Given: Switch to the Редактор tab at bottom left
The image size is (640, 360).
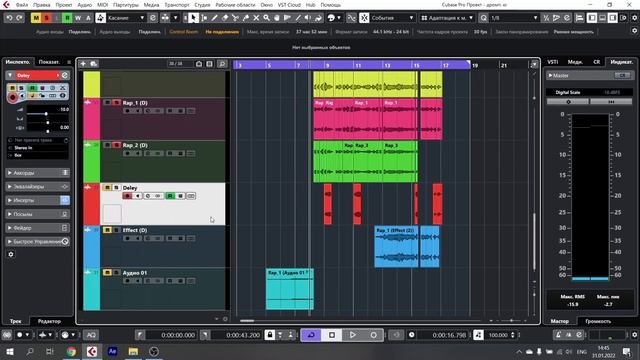Looking at the screenshot, I should tap(49, 321).
